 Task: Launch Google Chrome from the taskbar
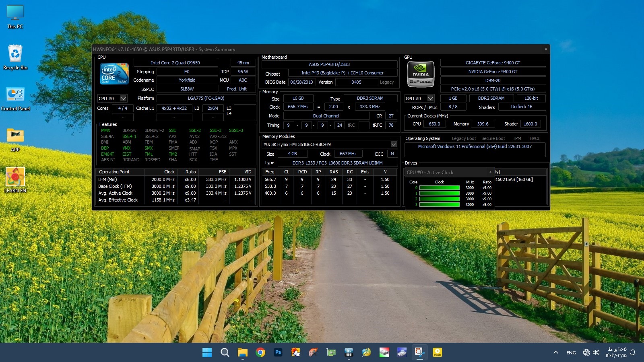(x=260, y=353)
